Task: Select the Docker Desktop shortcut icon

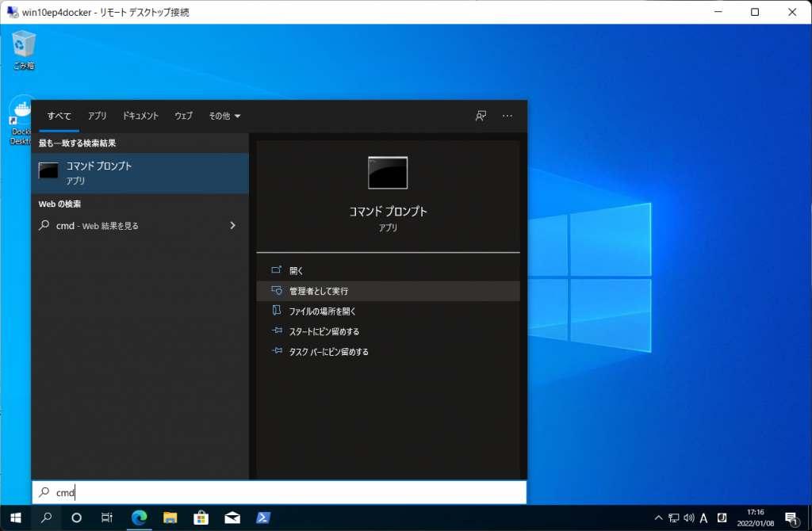Action: (21, 120)
